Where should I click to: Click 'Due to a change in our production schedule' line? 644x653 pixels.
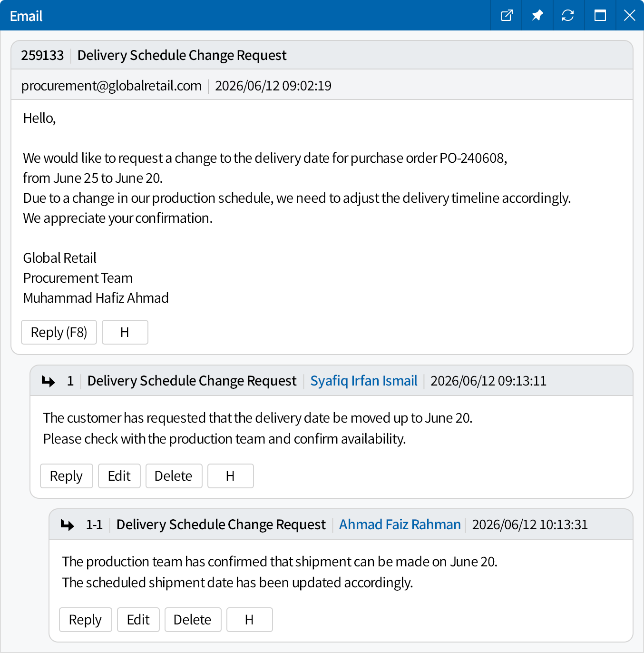[297, 198]
